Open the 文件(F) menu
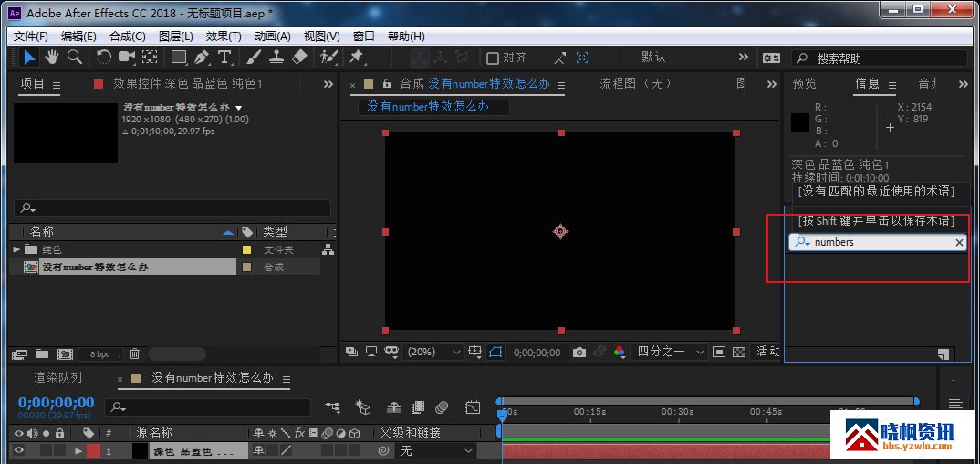 point(31,37)
